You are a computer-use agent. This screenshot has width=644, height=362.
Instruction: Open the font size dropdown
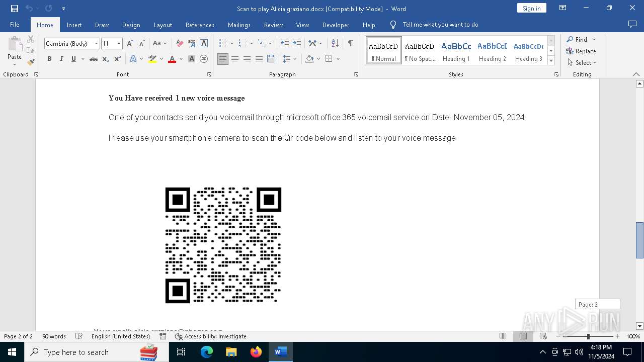tap(119, 44)
